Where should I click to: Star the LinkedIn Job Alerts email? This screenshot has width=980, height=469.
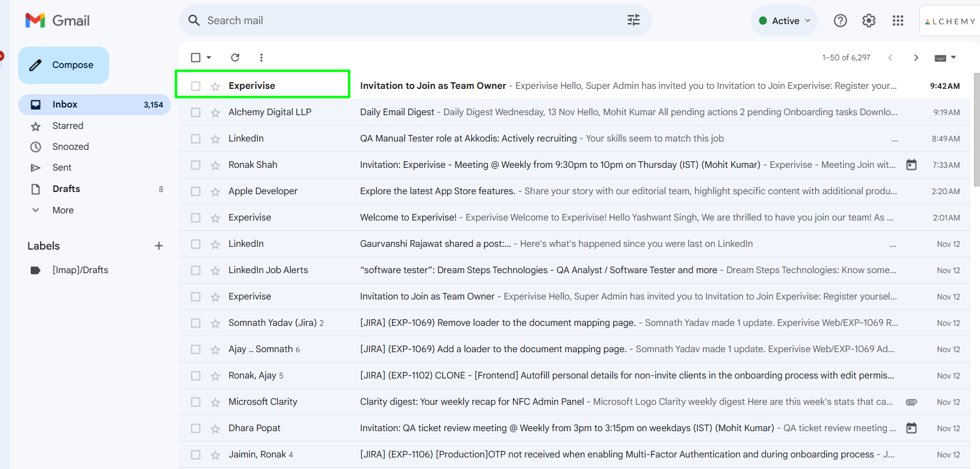[215, 270]
